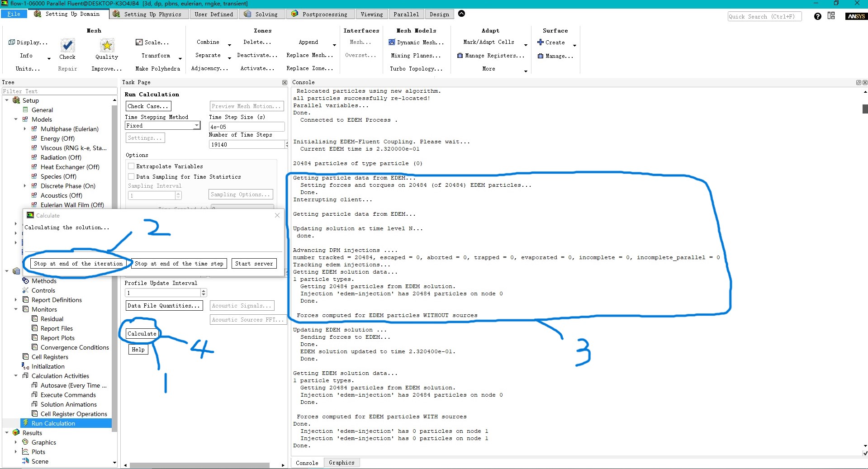The height and width of the screenshot is (469, 868).
Task: Click the Results node icon
Action: [x=16, y=433]
